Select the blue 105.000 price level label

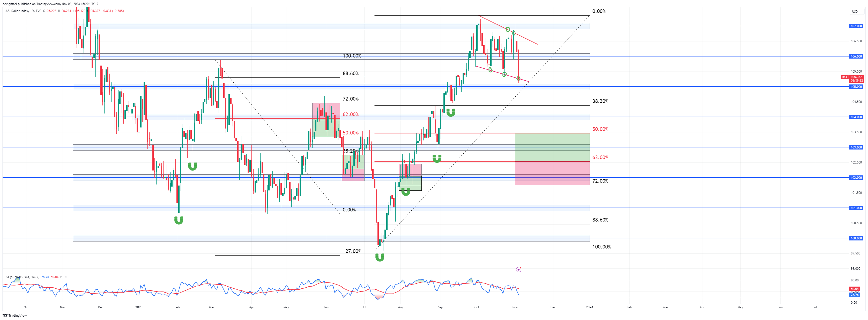856,87
